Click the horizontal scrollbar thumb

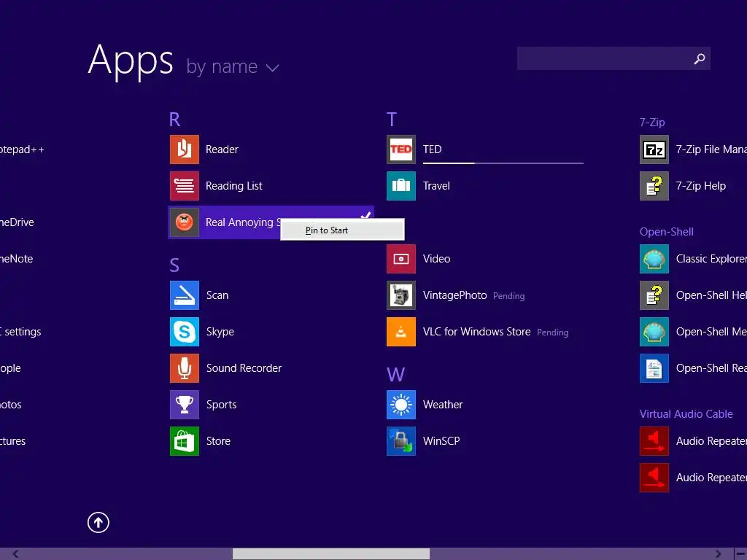(x=331, y=554)
